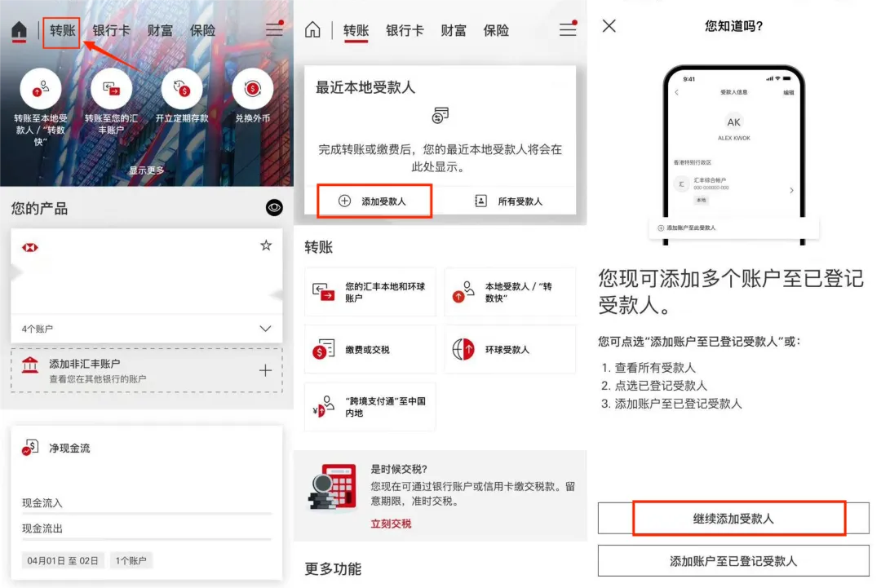Tap the 兑换外币 circle icon

tap(252, 89)
